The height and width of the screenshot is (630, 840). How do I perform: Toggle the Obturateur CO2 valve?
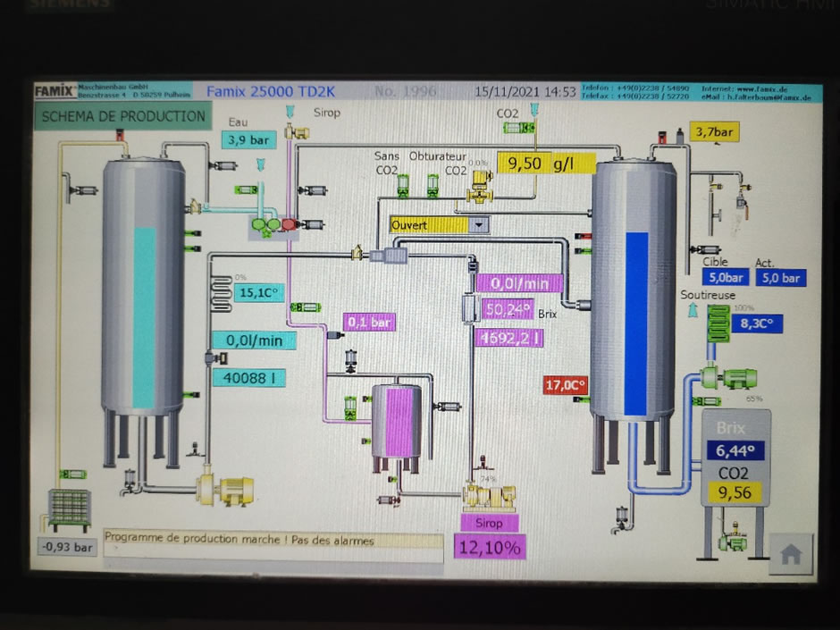tap(432, 185)
